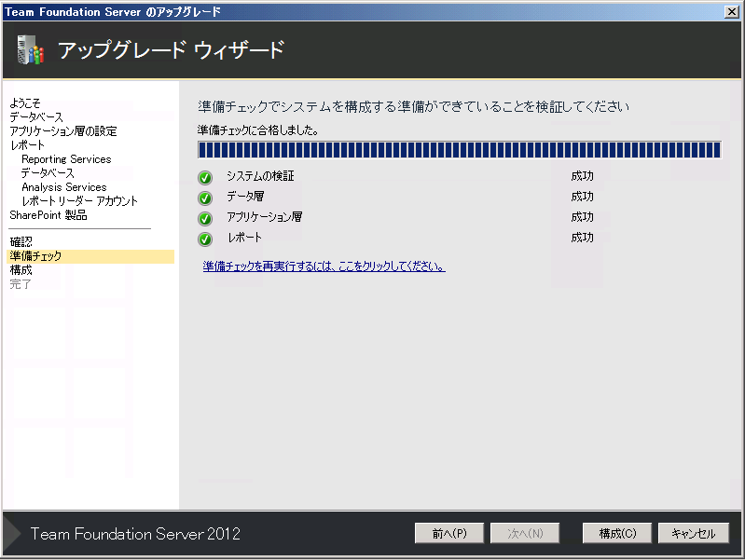Click the green check icon beside システムの検証
Viewport: 745px width, 560px height.
(205, 178)
